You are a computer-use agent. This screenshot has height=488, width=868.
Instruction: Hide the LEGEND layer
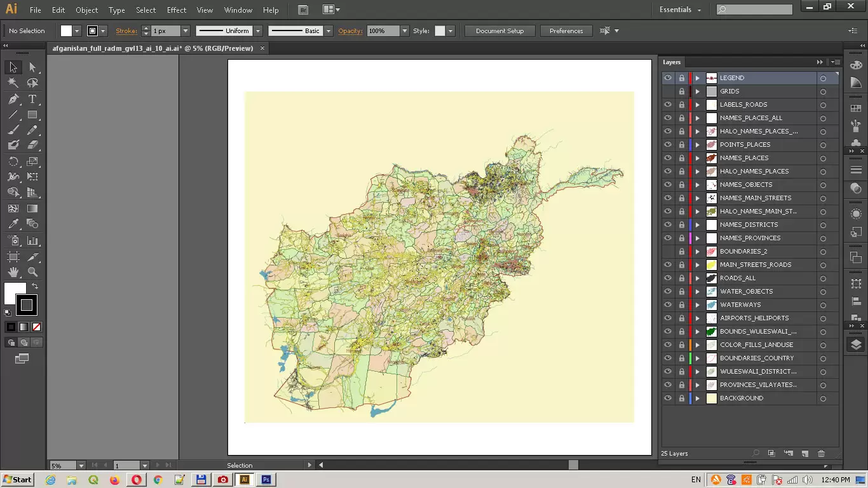point(668,78)
